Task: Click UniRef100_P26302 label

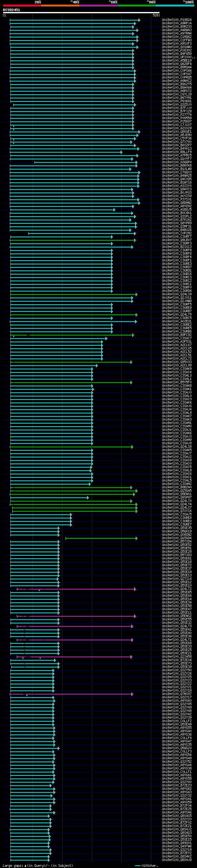Action: pyautogui.click(x=177, y=50)
